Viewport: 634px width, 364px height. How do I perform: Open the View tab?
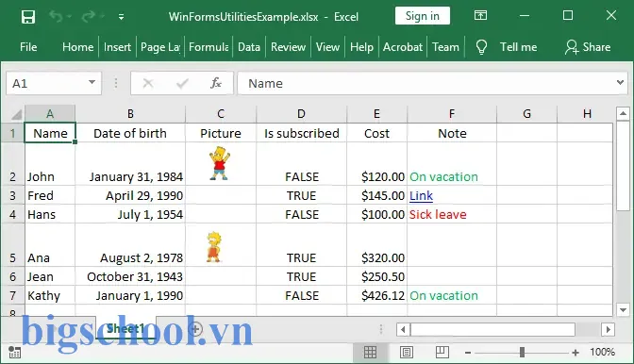327,47
